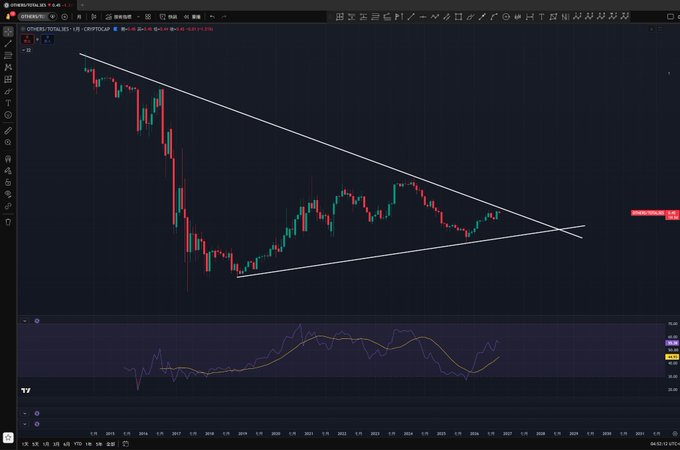The width and height of the screenshot is (680, 450).
Task: Expand the second collapsed indicator pane
Action: pyautogui.click(x=25, y=414)
